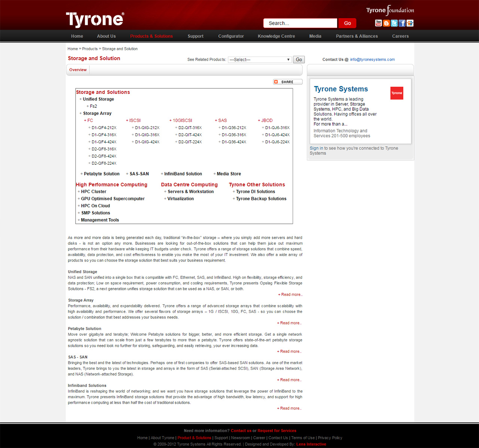The height and width of the screenshot is (448, 479).
Task: Select the Overview tab
Action: (78, 70)
